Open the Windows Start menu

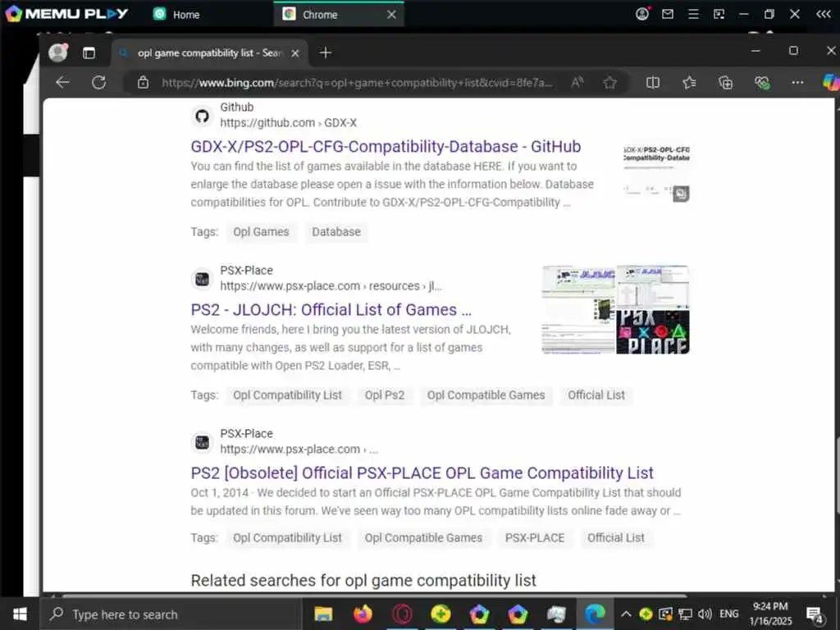(x=20, y=614)
